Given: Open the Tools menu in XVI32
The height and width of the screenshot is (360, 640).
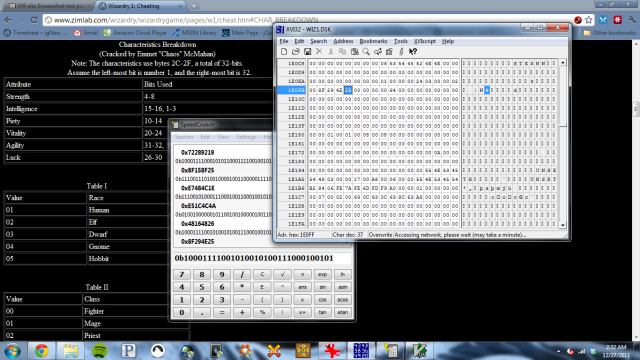Looking at the screenshot, I should pos(400,41).
